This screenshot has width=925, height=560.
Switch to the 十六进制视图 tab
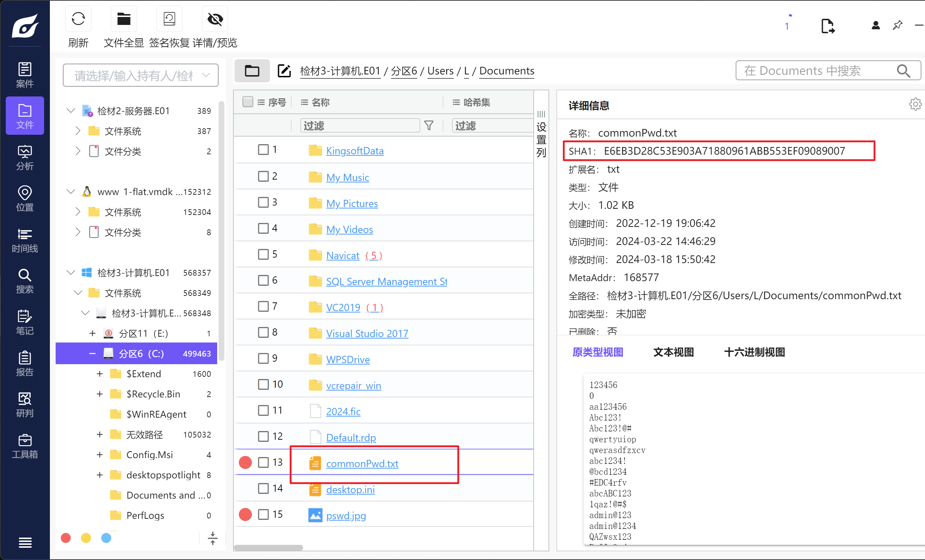tap(754, 352)
